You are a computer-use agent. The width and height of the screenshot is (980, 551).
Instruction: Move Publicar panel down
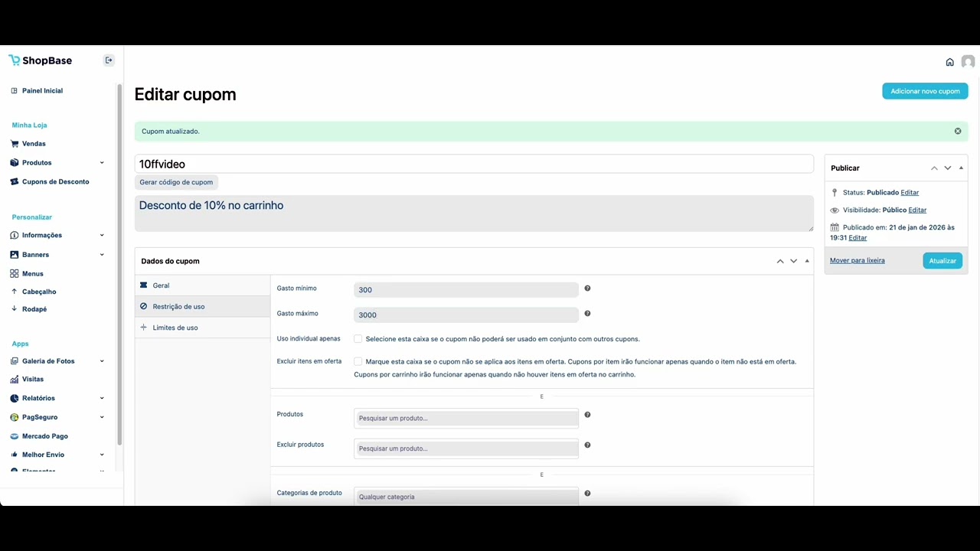948,168
